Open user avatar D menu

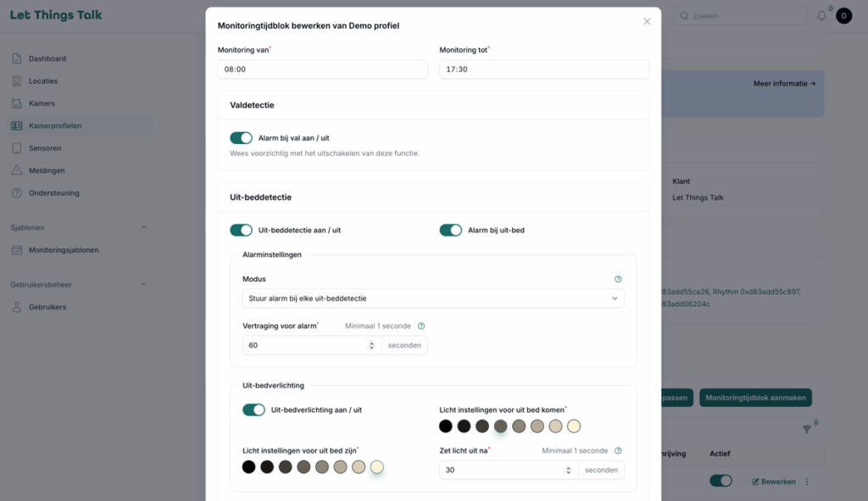click(x=843, y=16)
